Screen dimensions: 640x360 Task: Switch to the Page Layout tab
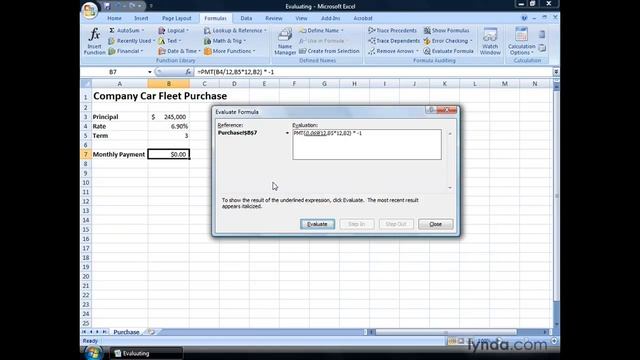click(x=177, y=18)
